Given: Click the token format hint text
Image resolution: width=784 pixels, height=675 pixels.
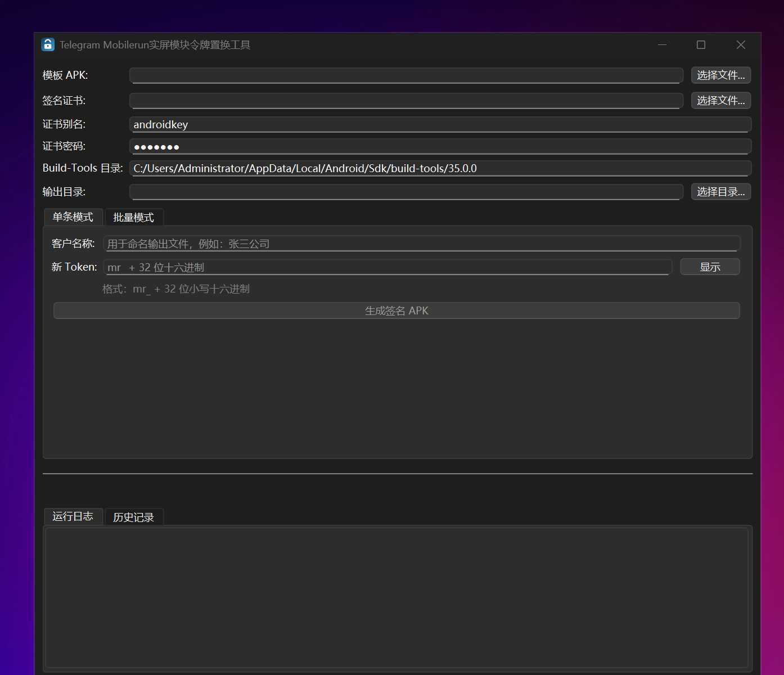Looking at the screenshot, I should pos(176,289).
